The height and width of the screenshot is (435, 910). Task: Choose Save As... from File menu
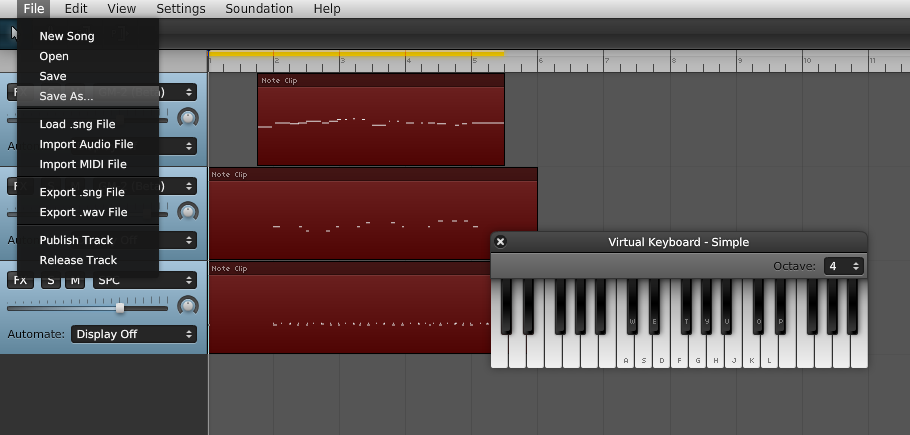point(88,96)
